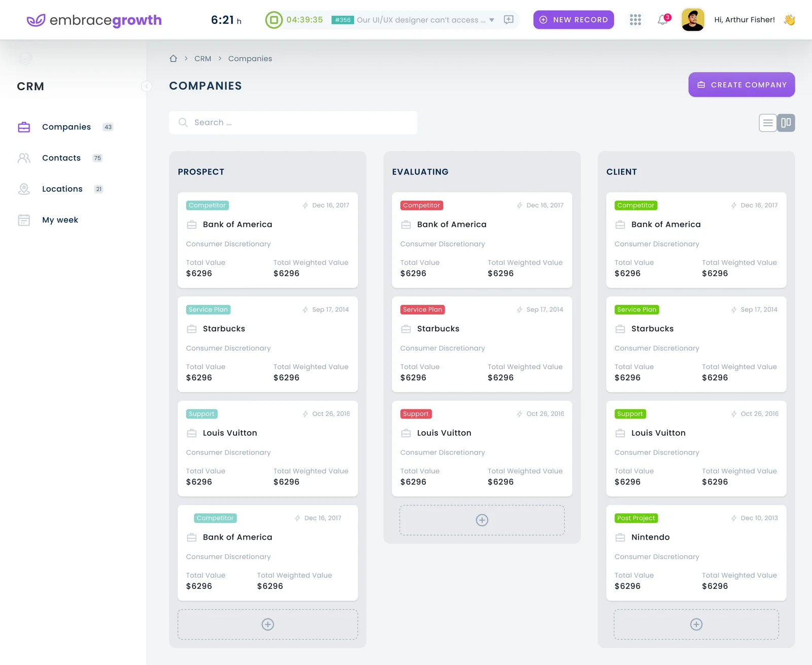The image size is (812, 665).
Task: Go to home via breadcrumb icon
Action: (x=174, y=59)
